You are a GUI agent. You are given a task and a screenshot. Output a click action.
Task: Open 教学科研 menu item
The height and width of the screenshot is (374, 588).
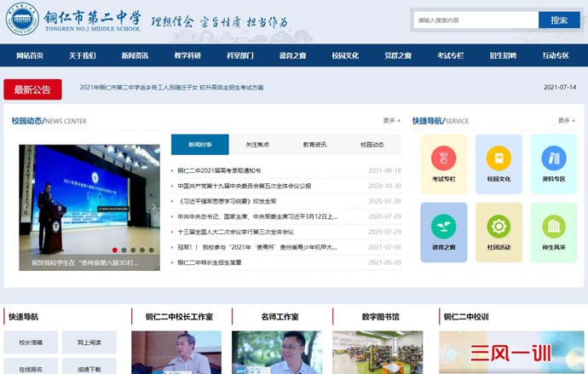(x=187, y=55)
